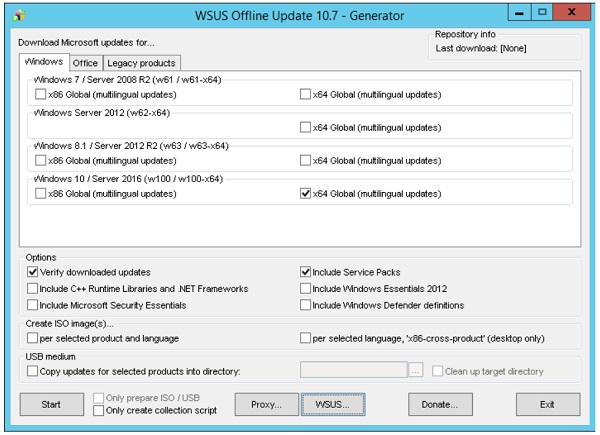Maximize the Generator window
This screenshot has width=600, height=435.
pyautogui.click(x=542, y=13)
